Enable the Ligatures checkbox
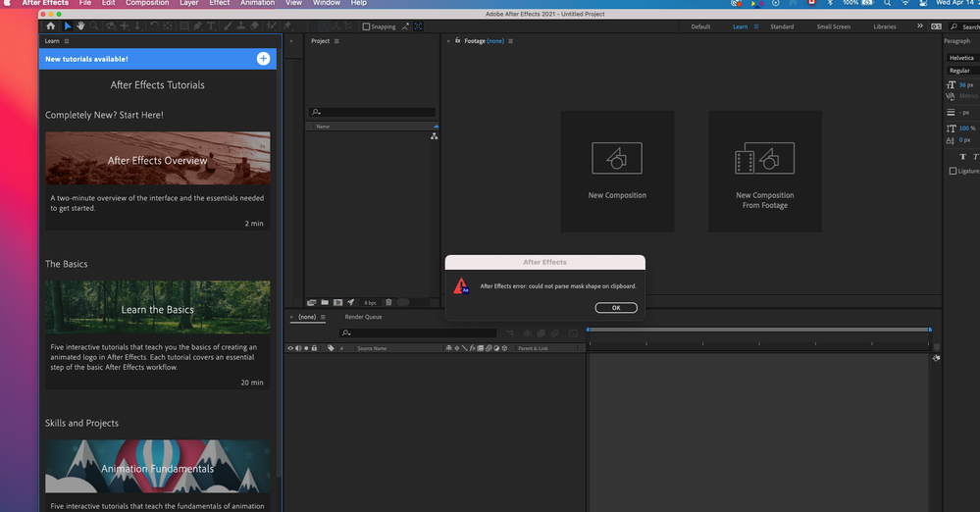Viewport: 980px width, 512px height. 954,171
